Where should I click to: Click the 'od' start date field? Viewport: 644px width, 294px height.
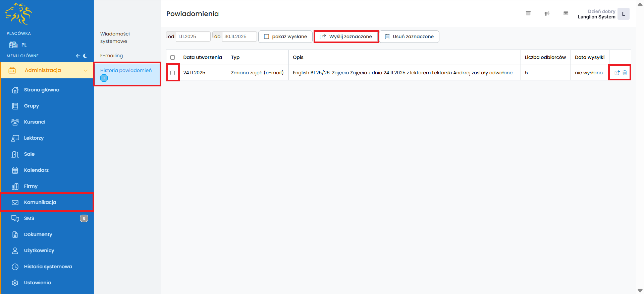point(193,36)
